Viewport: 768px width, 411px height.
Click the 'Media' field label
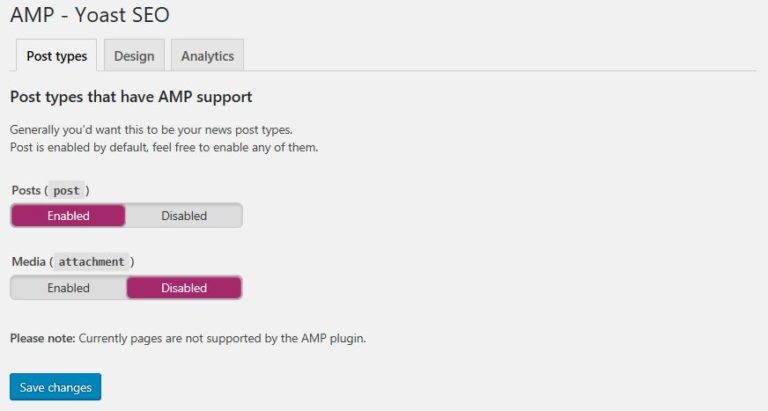click(x=28, y=262)
